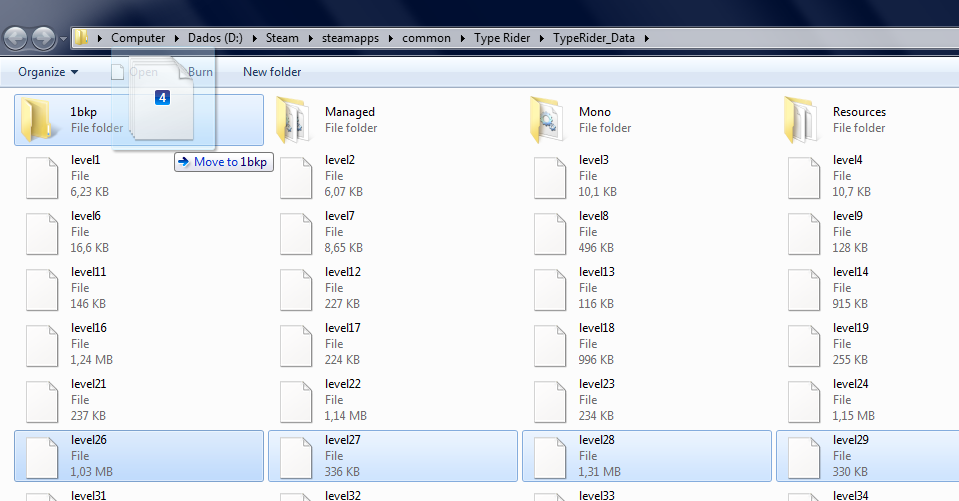Go to Steam folder in the breadcrumb
Image resolution: width=959 pixels, height=501 pixels.
[282, 38]
